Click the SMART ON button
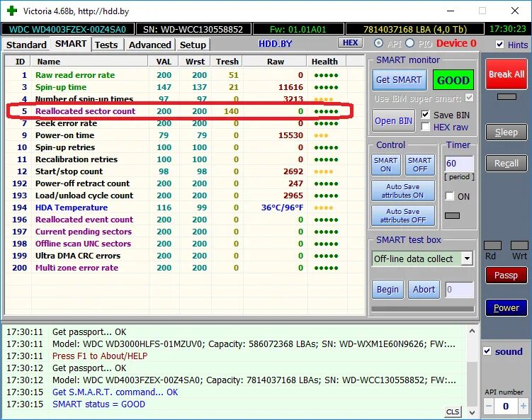Viewport: 532px width, 420px height. point(386,164)
